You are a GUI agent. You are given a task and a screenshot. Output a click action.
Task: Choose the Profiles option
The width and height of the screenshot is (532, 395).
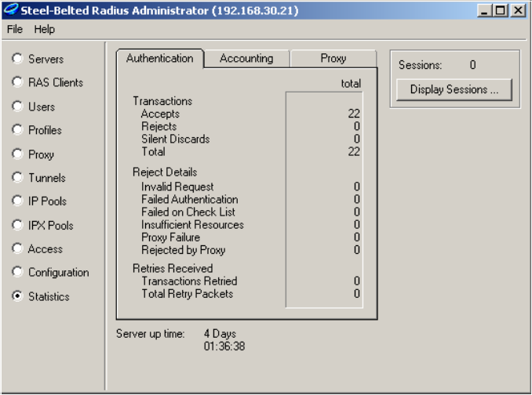(x=17, y=130)
